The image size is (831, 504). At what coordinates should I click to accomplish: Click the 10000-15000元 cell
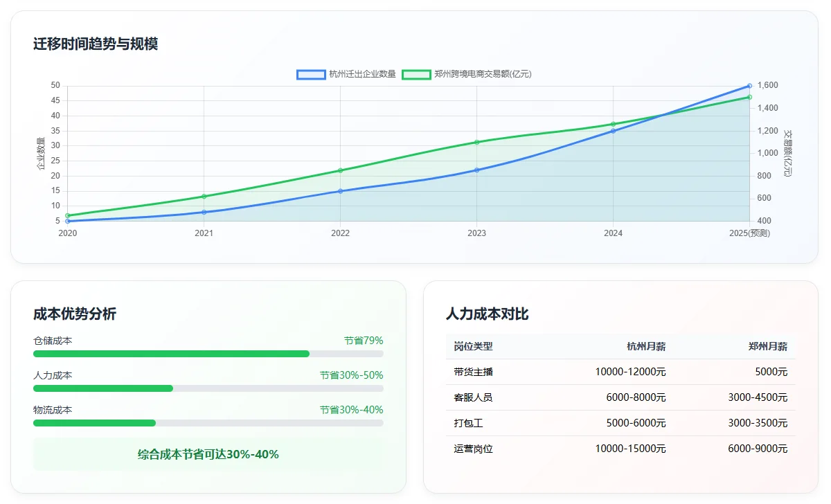pyautogui.click(x=630, y=449)
